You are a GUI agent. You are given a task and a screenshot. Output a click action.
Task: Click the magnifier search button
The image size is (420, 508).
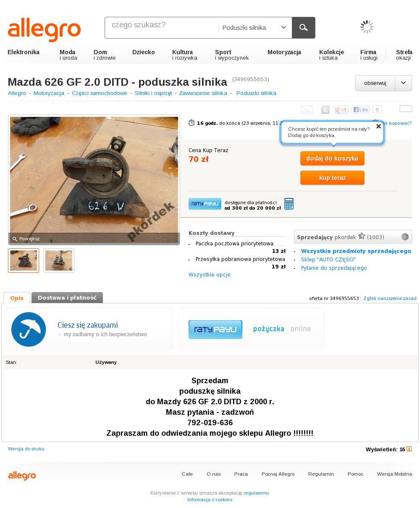click(303, 28)
